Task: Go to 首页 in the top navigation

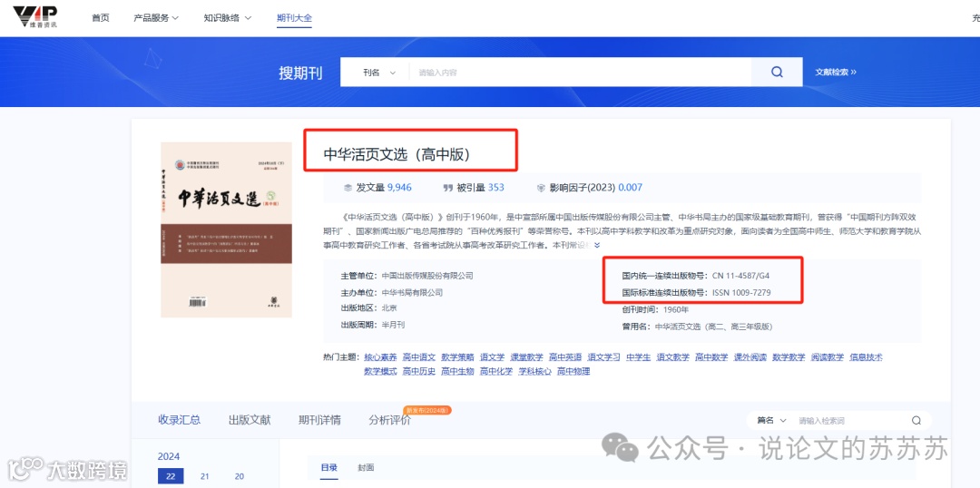Action: click(101, 18)
